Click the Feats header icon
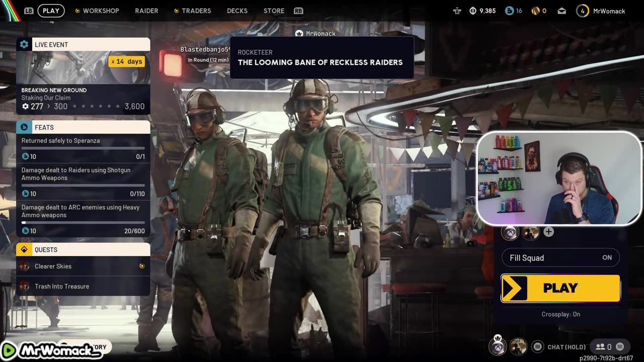Viewport: 644px width, 362px height. 24,127
